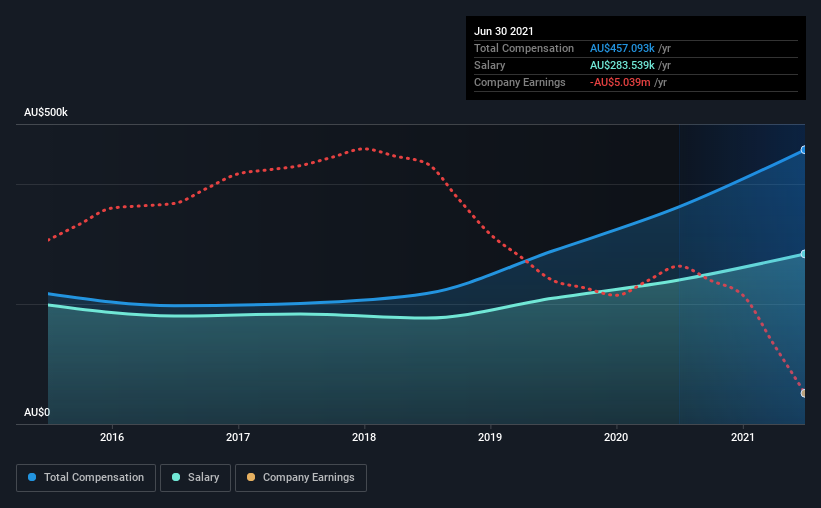Click the teal Salary endpoint marker

pos(803,254)
